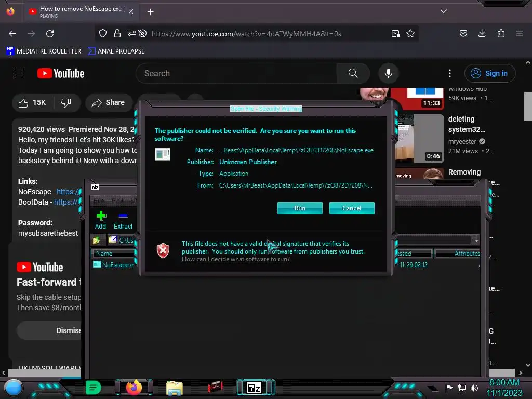
Task: Reload the current Firefox page
Action: coord(50,34)
